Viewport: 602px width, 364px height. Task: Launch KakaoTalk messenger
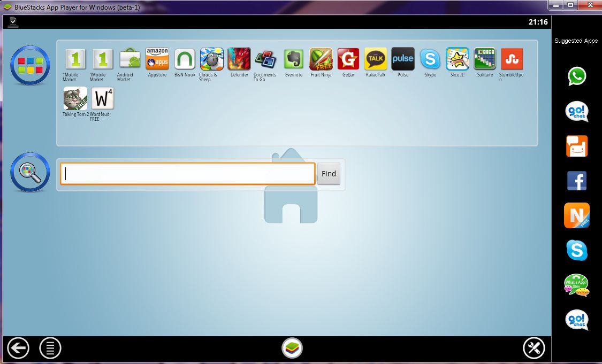click(x=376, y=59)
